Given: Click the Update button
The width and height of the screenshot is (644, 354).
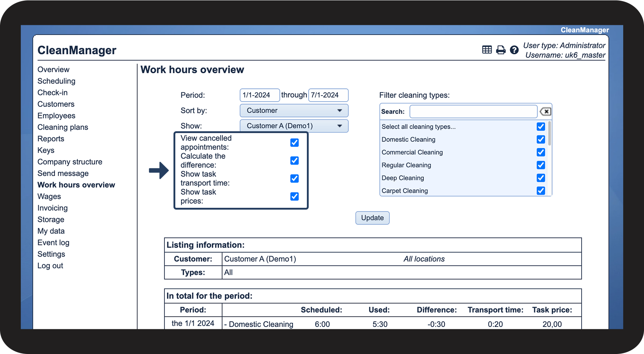Looking at the screenshot, I should pos(372,218).
